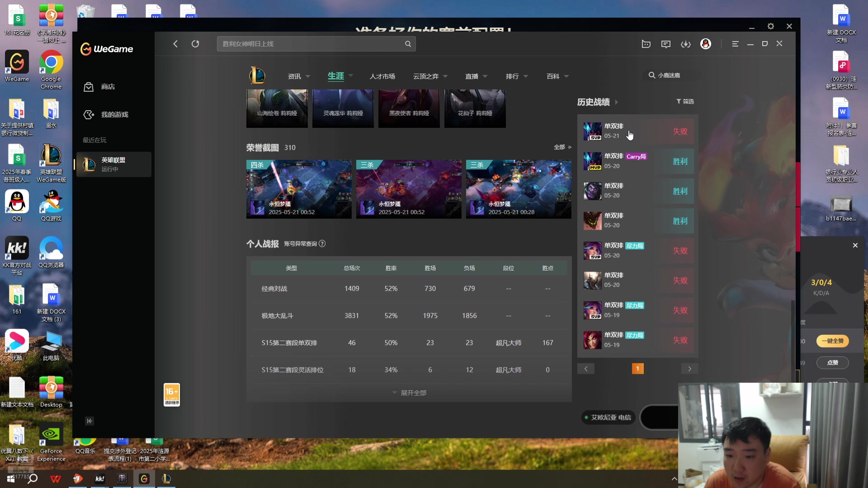The width and height of the screenshot is (868, 488).
Task: Expand the 云顶之弈 dropdown
Action: point(445,76)
